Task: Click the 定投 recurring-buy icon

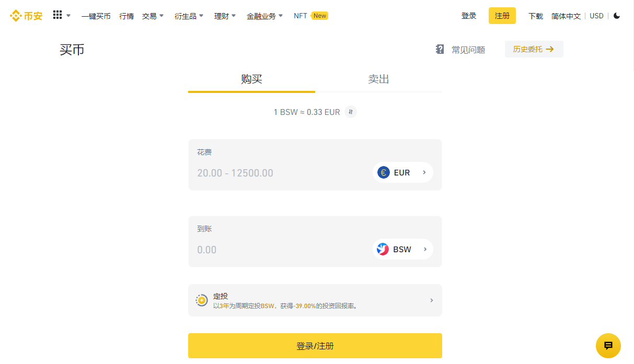Action: click(x=202, y=300)
